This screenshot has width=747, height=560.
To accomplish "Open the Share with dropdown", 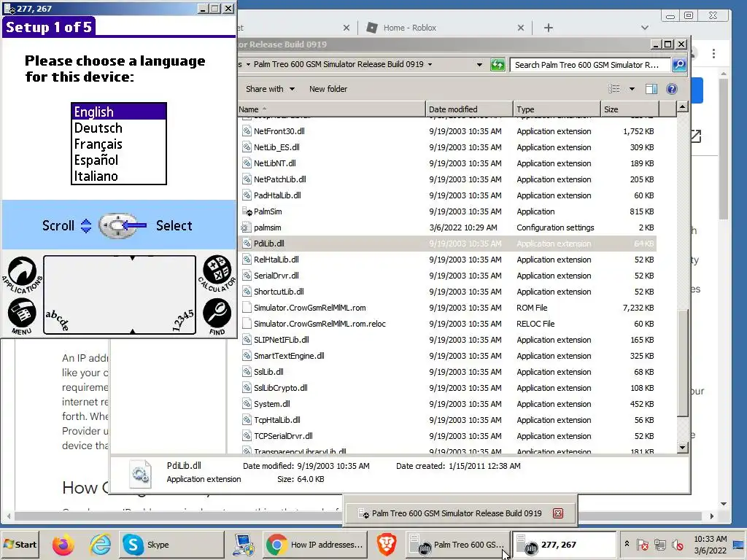I will click(270, 89).
